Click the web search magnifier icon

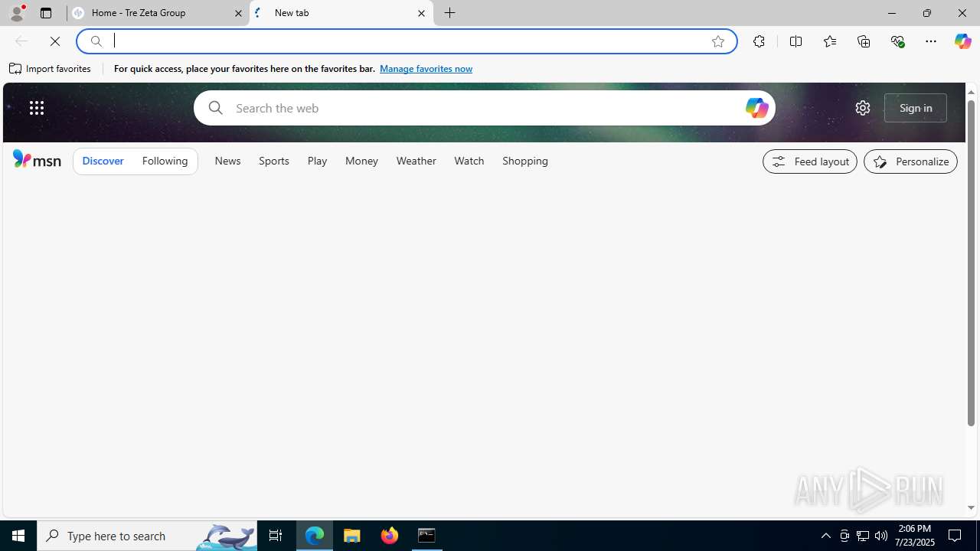coord(215,108)
